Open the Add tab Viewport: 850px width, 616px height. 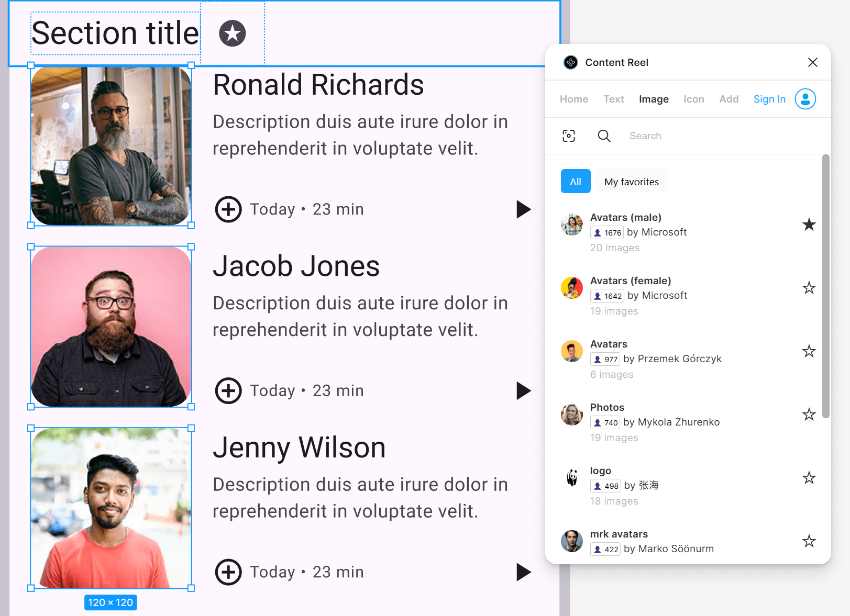pos(728,99)
